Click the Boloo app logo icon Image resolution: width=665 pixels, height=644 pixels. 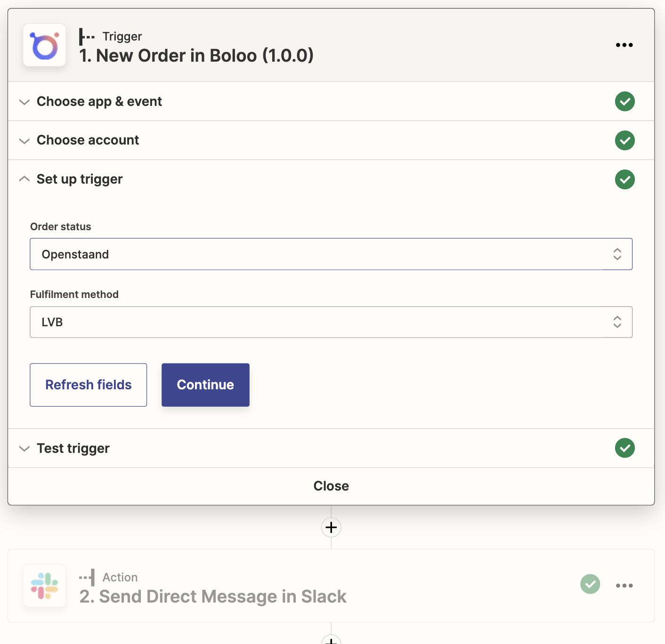(44, 45)
